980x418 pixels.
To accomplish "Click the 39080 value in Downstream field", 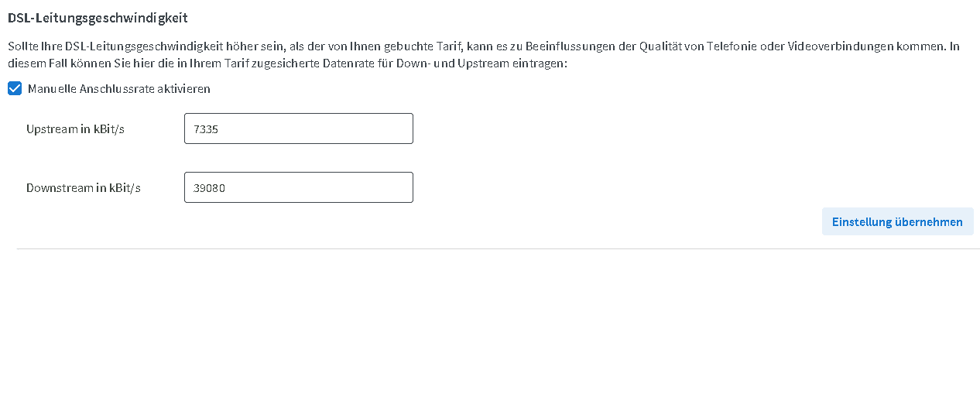I will (x=209, y=188).
